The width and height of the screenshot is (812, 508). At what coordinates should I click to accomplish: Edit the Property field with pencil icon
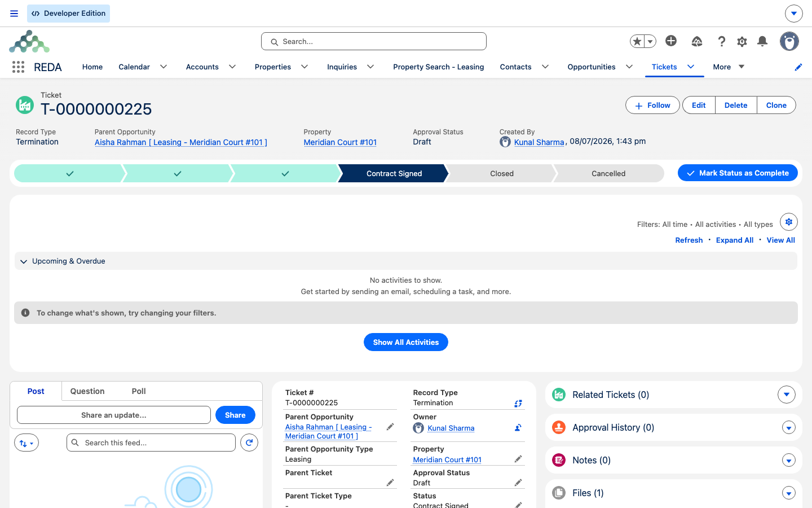[x=518, y=459]
